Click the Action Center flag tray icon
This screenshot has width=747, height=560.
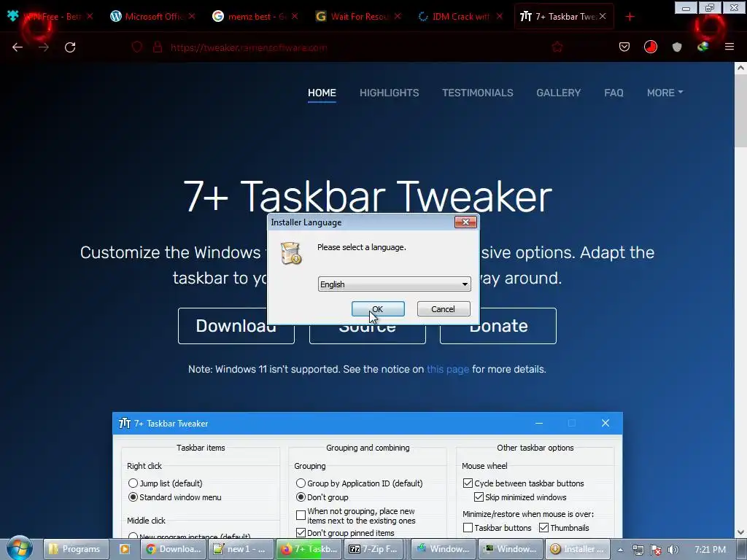point(656,550)
